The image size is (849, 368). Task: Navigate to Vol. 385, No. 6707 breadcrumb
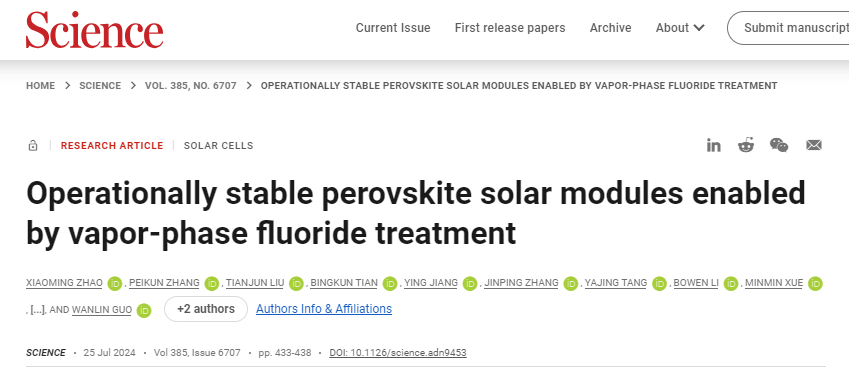tap(191, 86)
